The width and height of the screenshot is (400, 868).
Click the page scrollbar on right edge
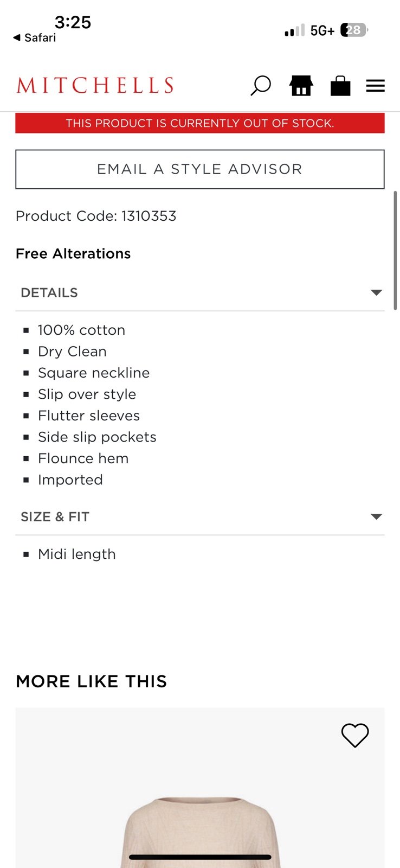tap(396, 250)
